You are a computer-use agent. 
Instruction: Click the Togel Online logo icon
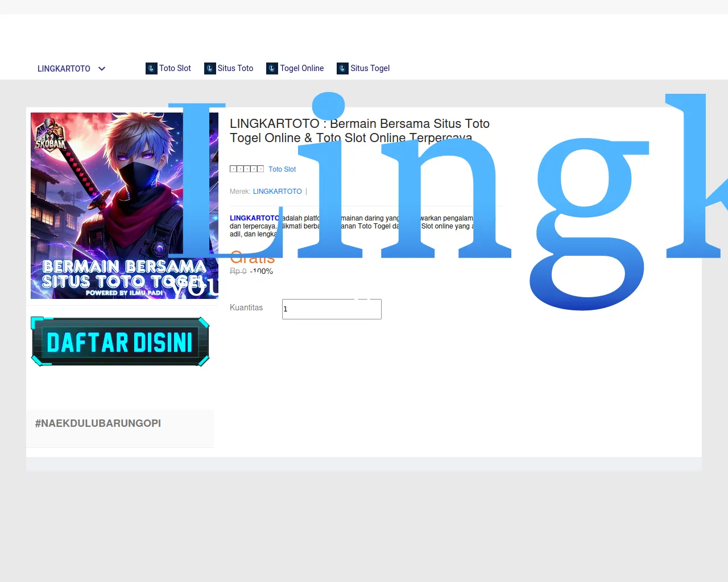coord(272,68)
